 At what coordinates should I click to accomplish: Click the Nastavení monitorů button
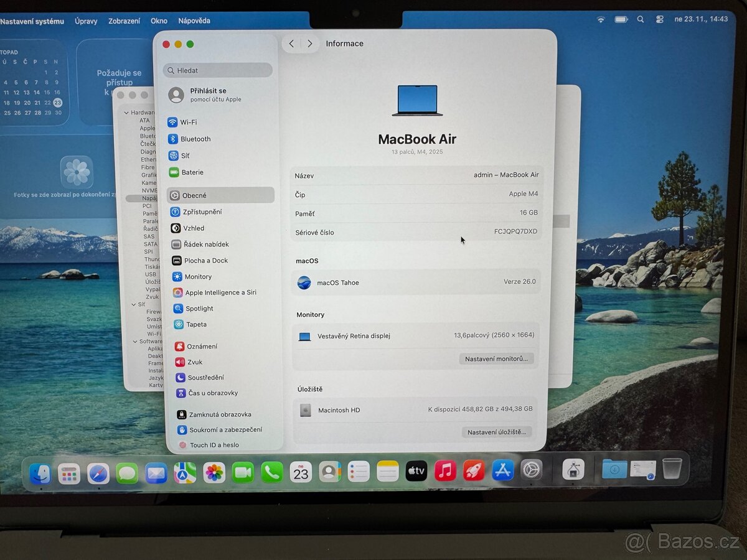coord(496,358)
